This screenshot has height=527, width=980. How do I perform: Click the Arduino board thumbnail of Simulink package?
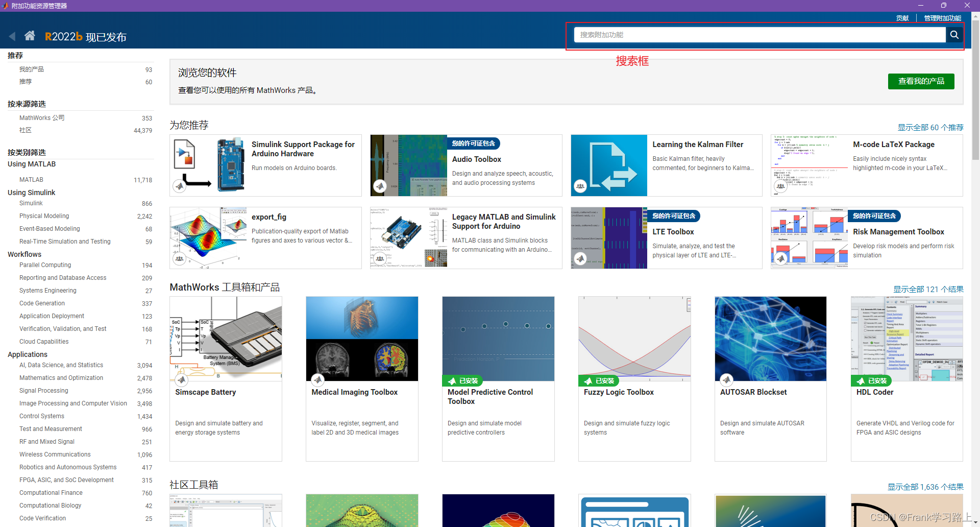[x=208, y=165]
